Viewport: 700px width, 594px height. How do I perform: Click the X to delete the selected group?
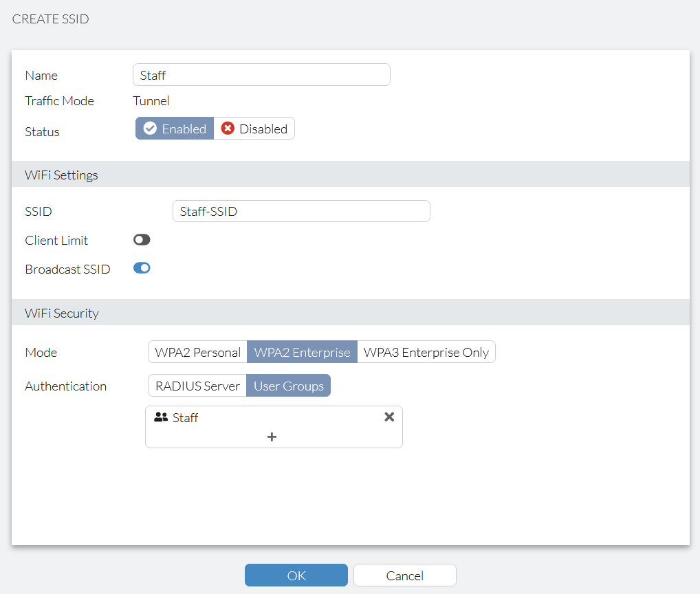[389, 416]
